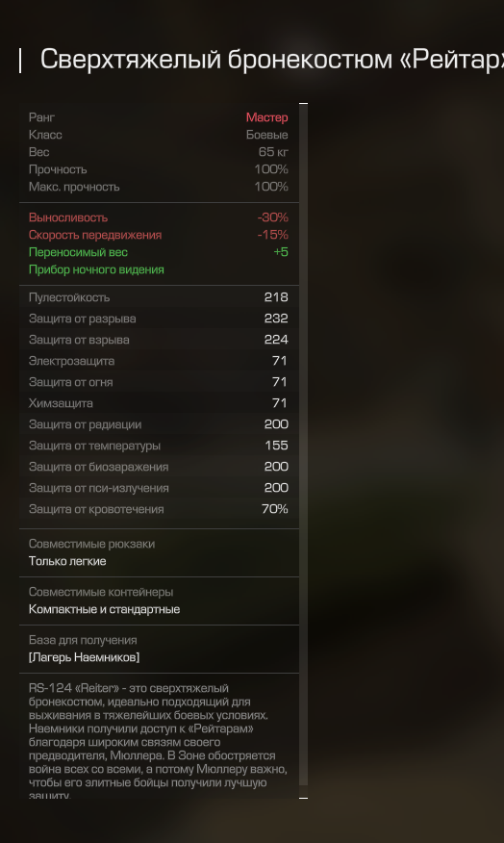Viewport: 504px width, 843px height.
Task: Open the [Лагерь Наемников] base link
Action: tap(84, 657)
